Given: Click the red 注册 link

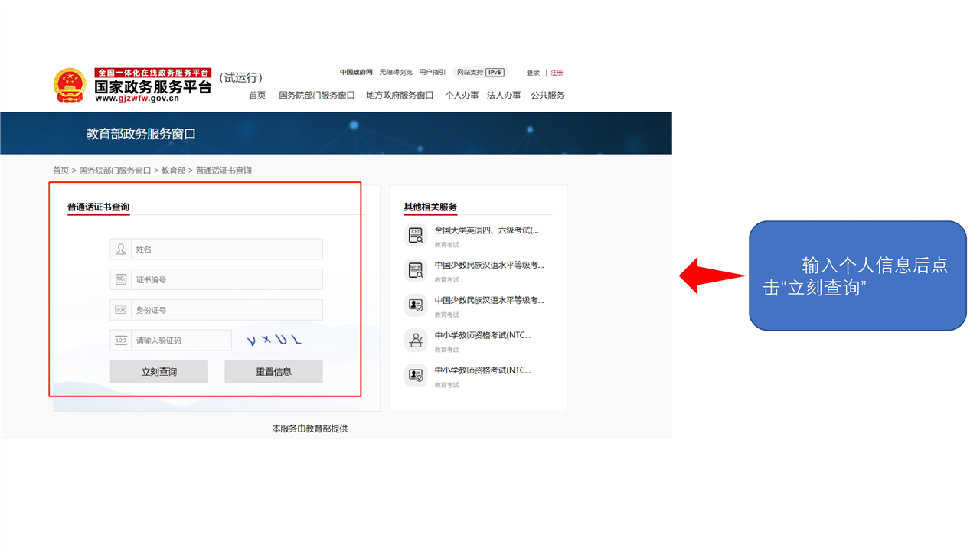Looking at the screenshot, I should (x=557, y=73).
